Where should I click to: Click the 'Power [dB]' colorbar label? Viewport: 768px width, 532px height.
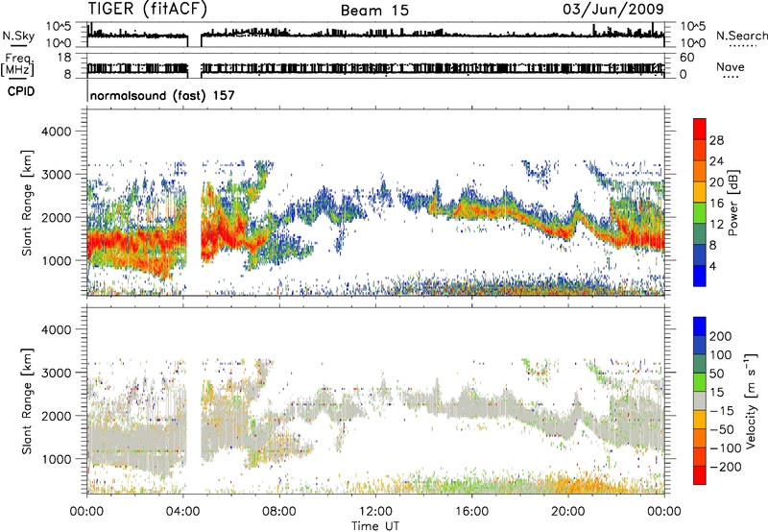pos(732,203)
